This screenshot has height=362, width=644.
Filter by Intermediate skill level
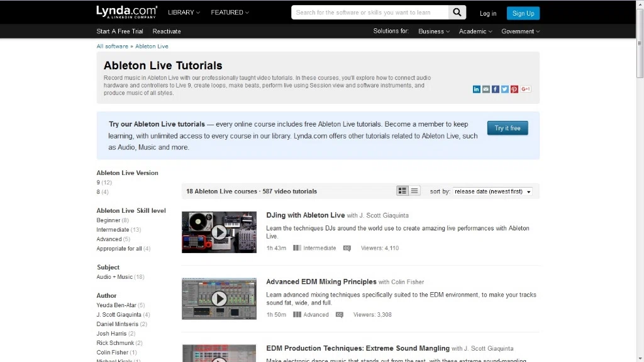tap(118, 230)
